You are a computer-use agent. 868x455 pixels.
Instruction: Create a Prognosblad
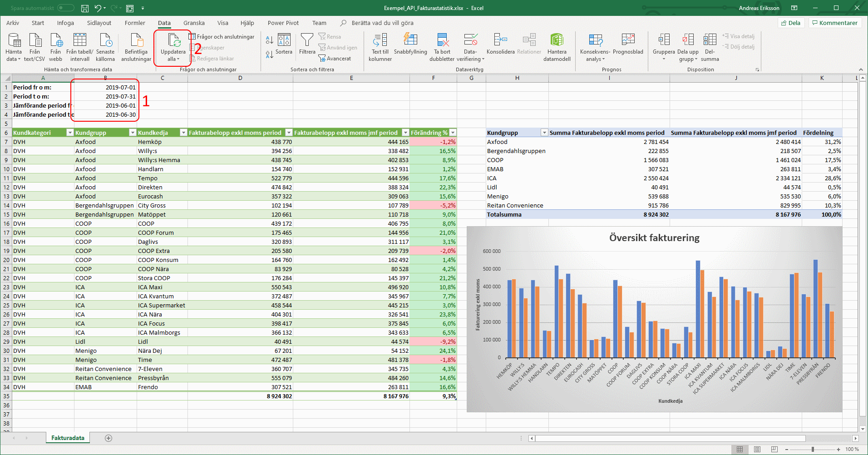tap(628, 44)
